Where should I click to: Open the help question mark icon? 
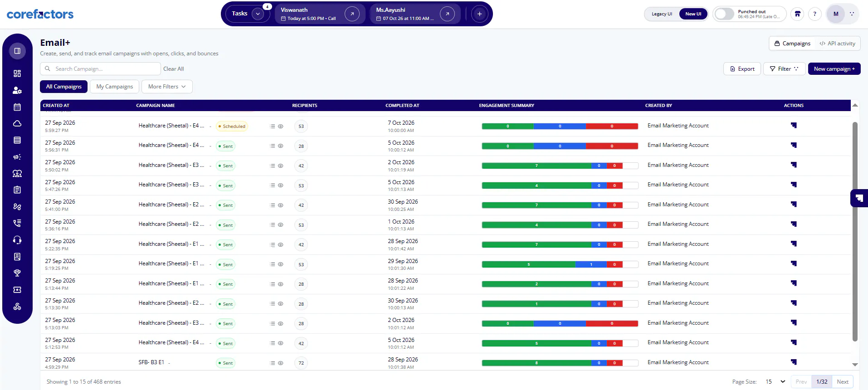coord(815,14)
